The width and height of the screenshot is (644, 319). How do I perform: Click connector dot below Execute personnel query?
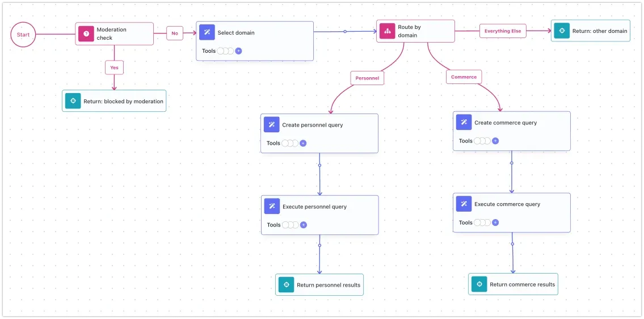(x=319, y=245)
